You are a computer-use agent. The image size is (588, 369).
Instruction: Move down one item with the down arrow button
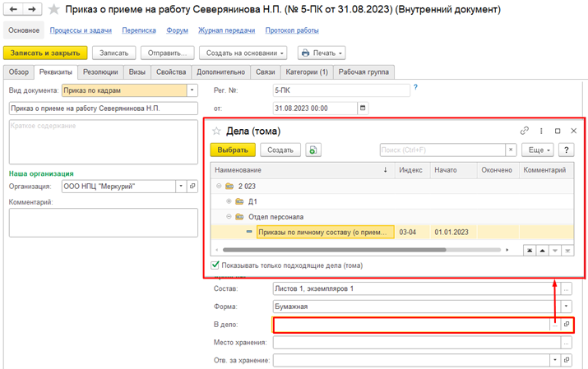(x=555, y=251)
